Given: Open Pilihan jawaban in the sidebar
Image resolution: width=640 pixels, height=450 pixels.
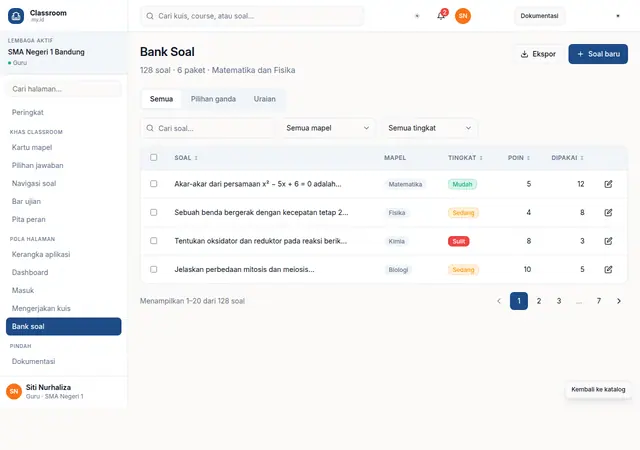Looking at the screenshot, I should point(63,165).
